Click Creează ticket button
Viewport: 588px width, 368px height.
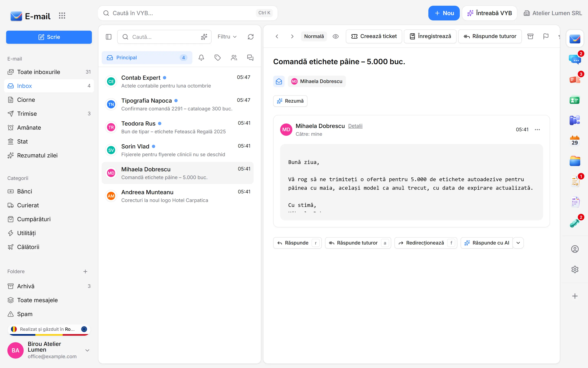click(x=374, y=37)
